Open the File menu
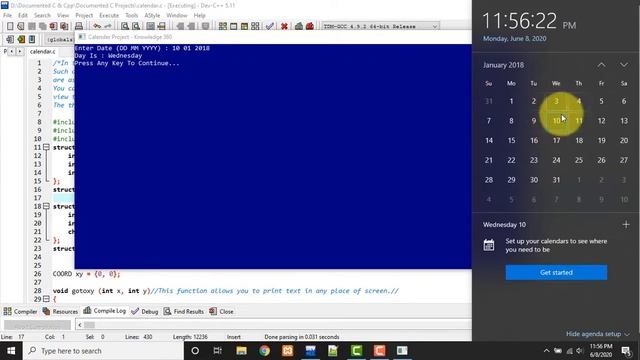This screenshot has width=640, height=360. click(x=7, y=15)
